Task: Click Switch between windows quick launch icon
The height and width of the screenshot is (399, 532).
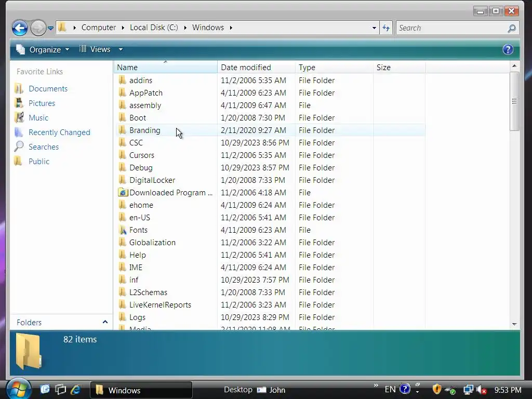Action: [x=60, y=390]
